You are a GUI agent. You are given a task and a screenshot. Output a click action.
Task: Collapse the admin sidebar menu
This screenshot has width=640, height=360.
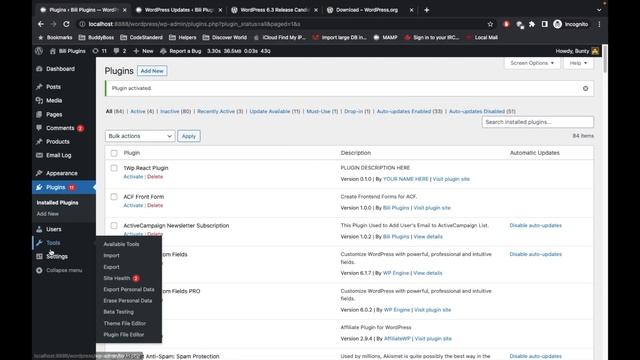(x=64, y=270)
